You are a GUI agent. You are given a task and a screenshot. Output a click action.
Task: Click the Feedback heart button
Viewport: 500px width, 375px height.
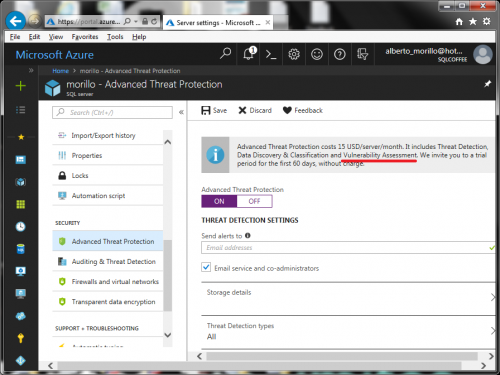point(303,110)
